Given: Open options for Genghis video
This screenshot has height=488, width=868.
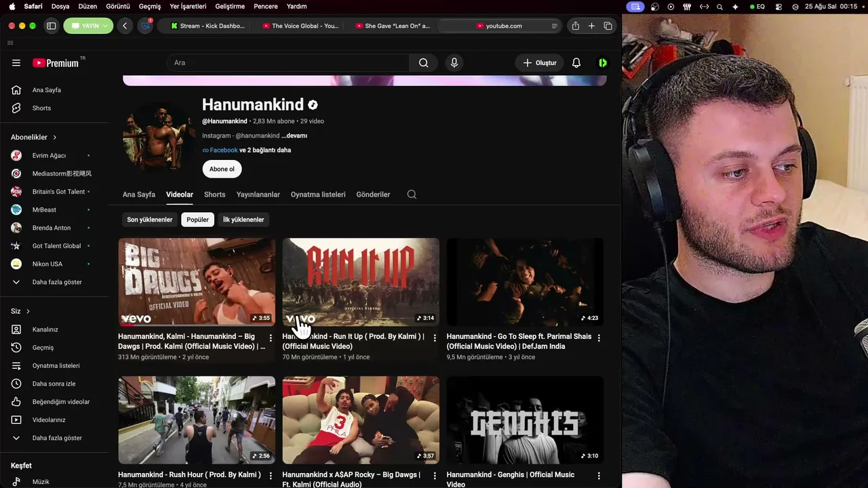Looking at the screenshot, I should (599, 476).
